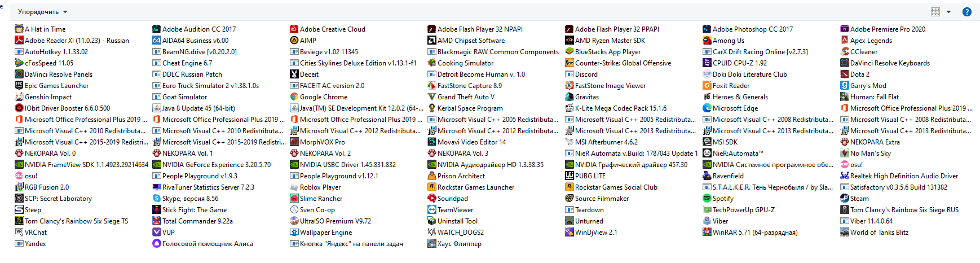Viewport: 980px width, 263px height.
Task: Select FastStone Capture 8.9 entry
Action: tap(465, 85)
